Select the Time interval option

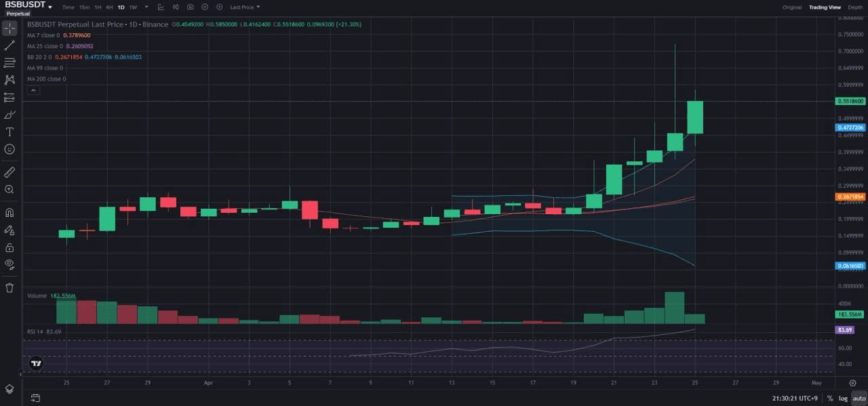pos(68,7)
